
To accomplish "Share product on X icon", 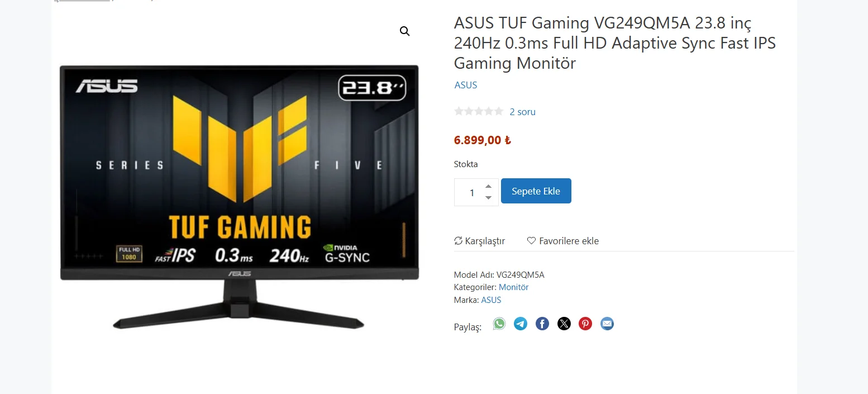I will 564,324.
